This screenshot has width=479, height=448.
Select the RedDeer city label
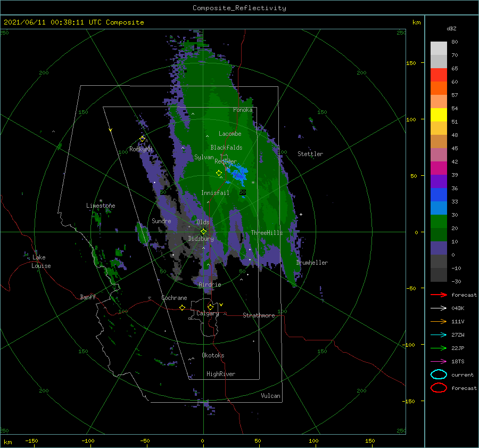[x=226, y=161]
